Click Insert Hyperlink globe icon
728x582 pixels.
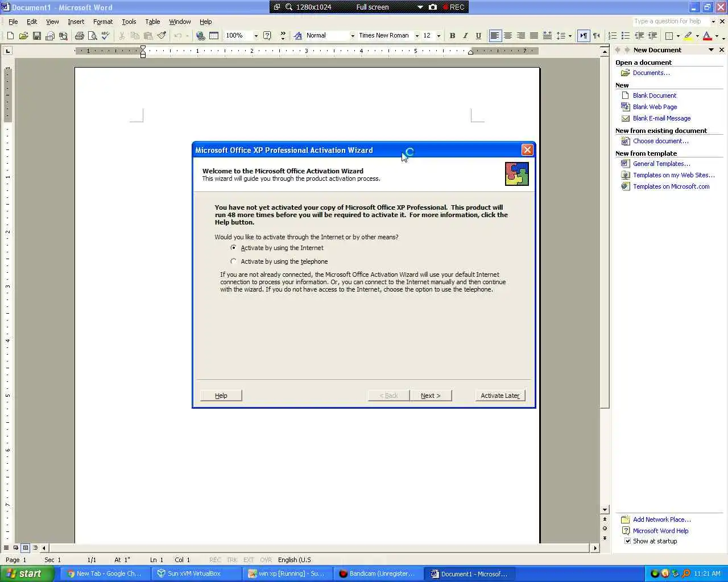(x=200, y=35)
